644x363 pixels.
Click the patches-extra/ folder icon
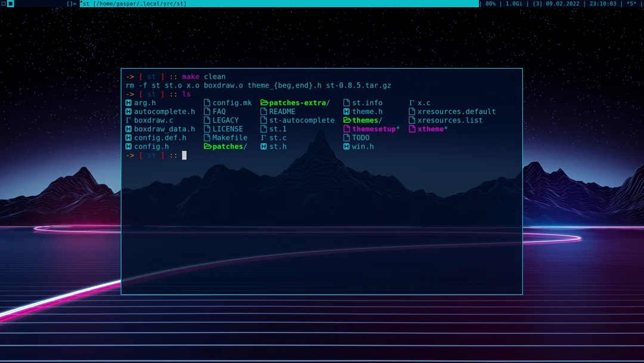[x=263, y=103]
